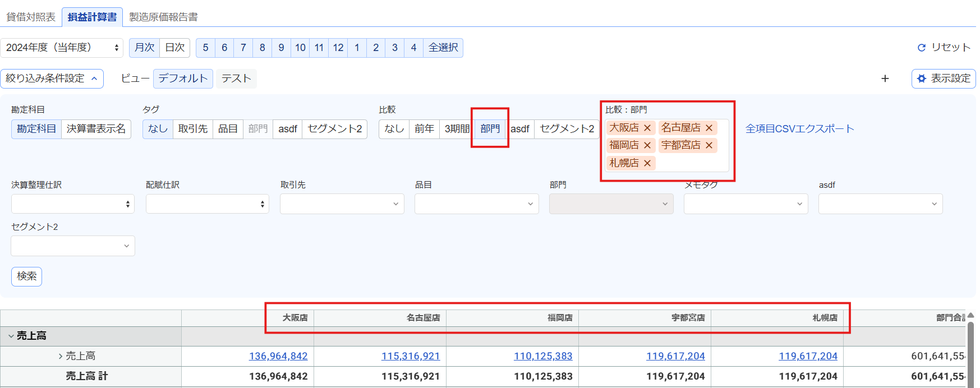Open the 決算整理仕訳 dropdown
The width and height of the screenshot is (980, 388).
pos(73,204)
